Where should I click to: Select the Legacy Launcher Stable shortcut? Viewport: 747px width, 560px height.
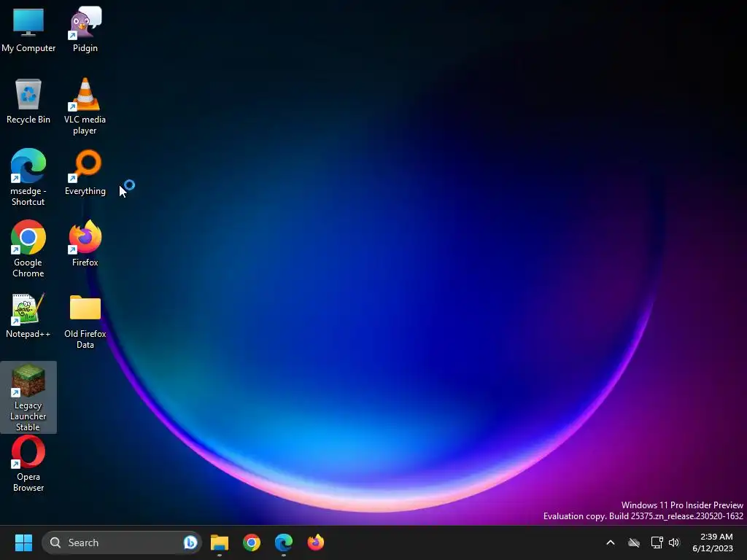coord(28,397)
